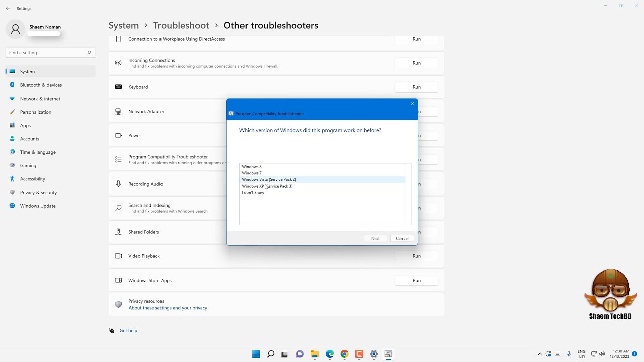644x362 pixels.
Task: Close the Program Compatibility Troubleshooter dialog
Action: (413, 103)
